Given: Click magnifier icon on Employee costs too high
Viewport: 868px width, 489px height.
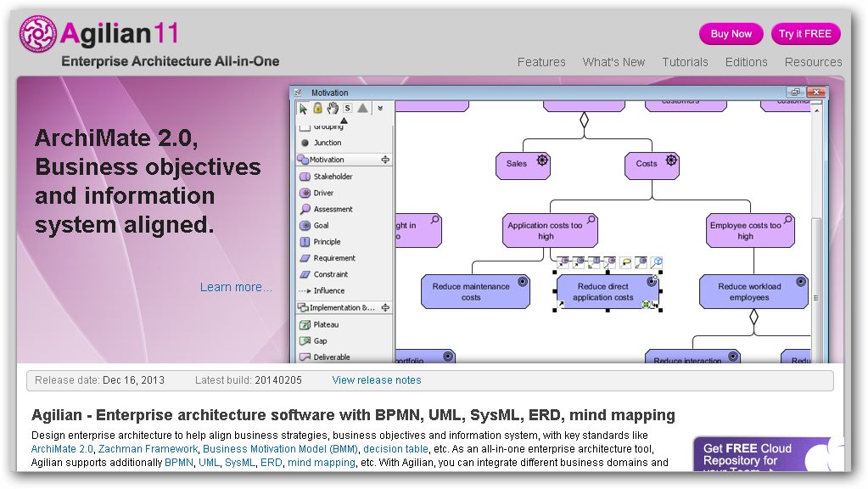Looking at the screenshot, I should (787, 220).
